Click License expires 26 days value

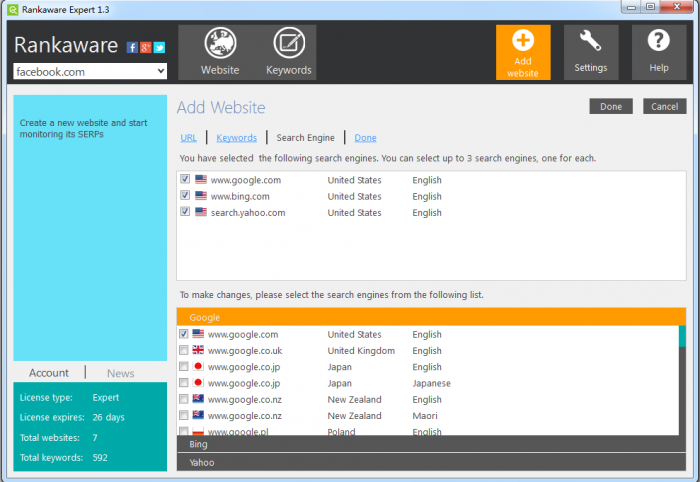point(108,417)
